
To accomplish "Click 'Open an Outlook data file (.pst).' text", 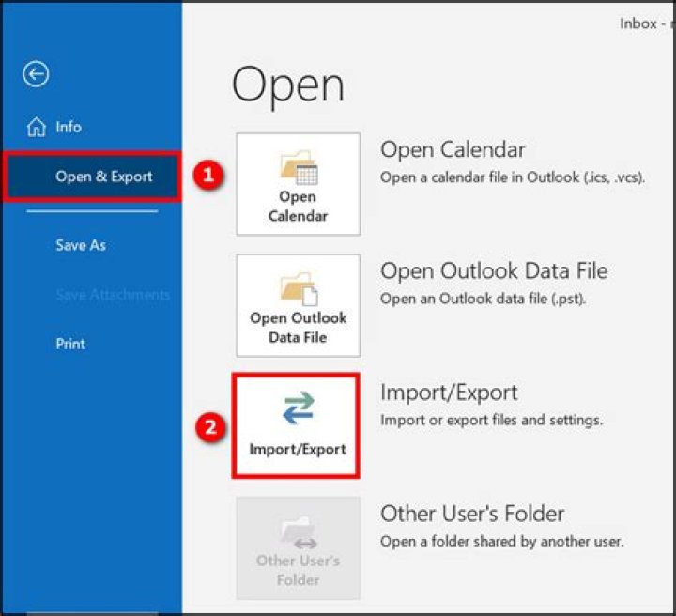I will click(x=483, y=299).
